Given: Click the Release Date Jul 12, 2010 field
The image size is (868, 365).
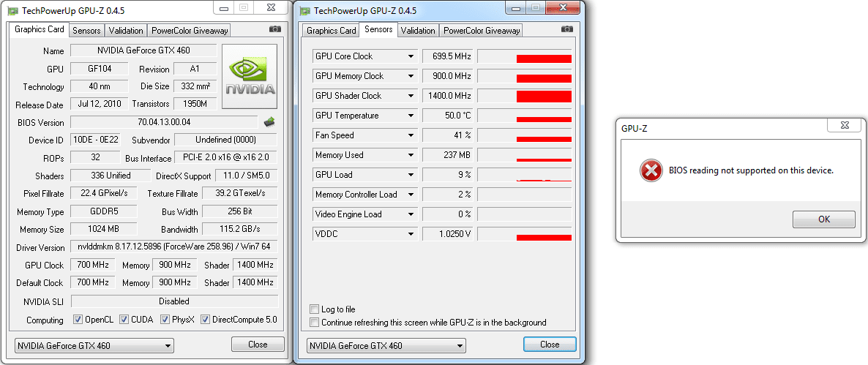Looking at the screenshot, I should pos(99,104).
